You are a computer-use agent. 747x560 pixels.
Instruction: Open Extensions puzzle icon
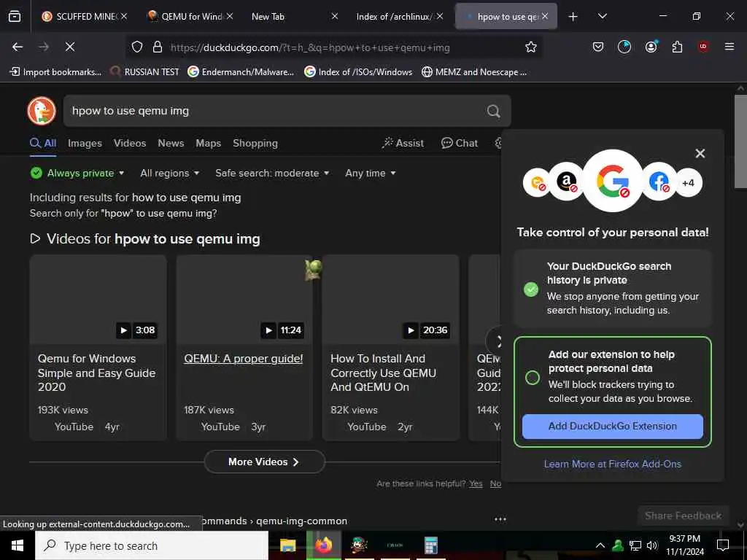[x=677, y=47]
